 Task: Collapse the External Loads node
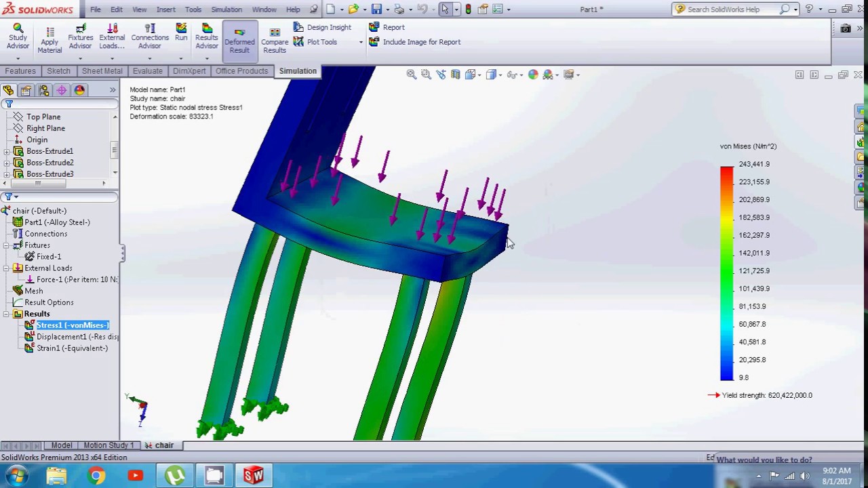click(x=7, y=268)
